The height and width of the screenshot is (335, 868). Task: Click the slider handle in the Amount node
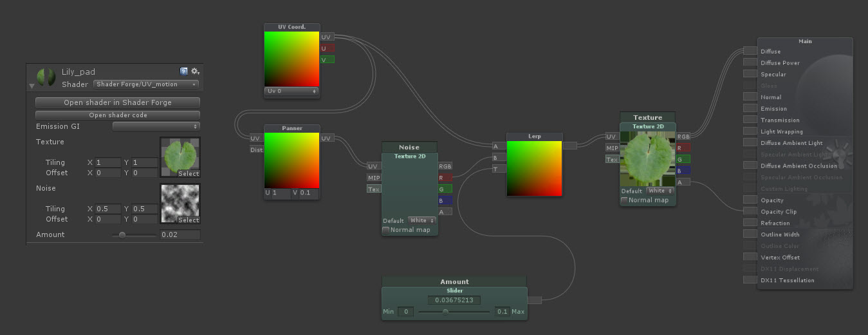click(445, 312)
